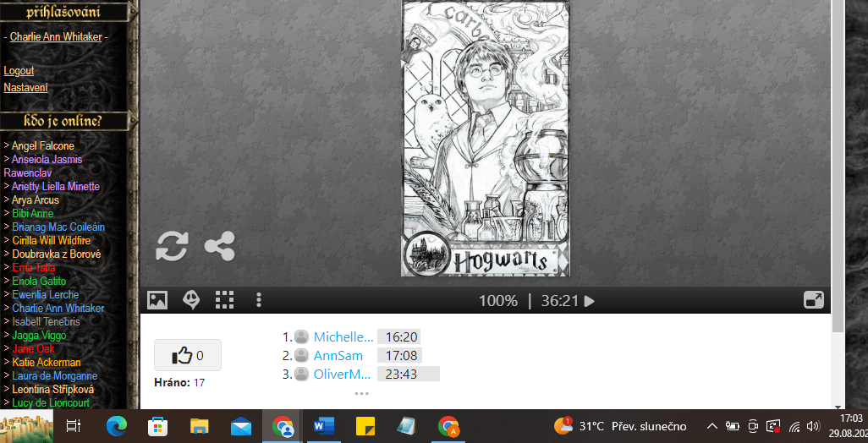Open Task View on the taskbar
Viewport: 868px width, 443px height.
pos(73,426)
